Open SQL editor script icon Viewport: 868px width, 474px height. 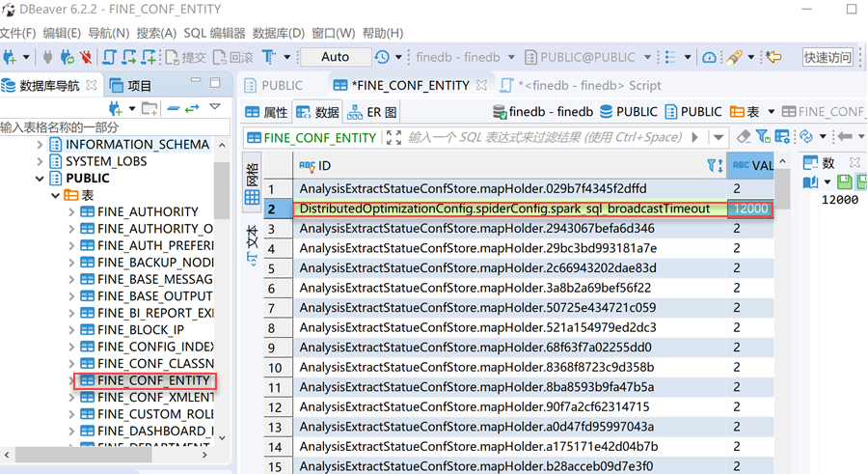point(109,57)
